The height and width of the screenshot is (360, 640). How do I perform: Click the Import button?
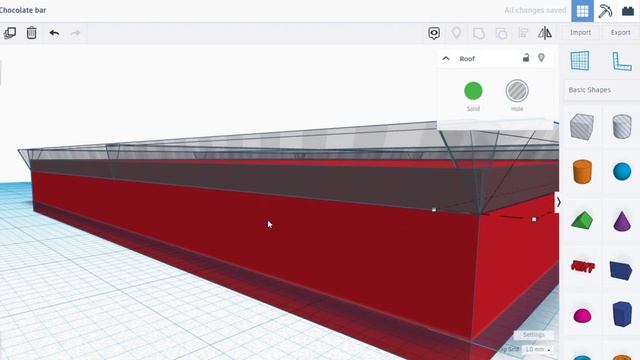click(580, 32)
